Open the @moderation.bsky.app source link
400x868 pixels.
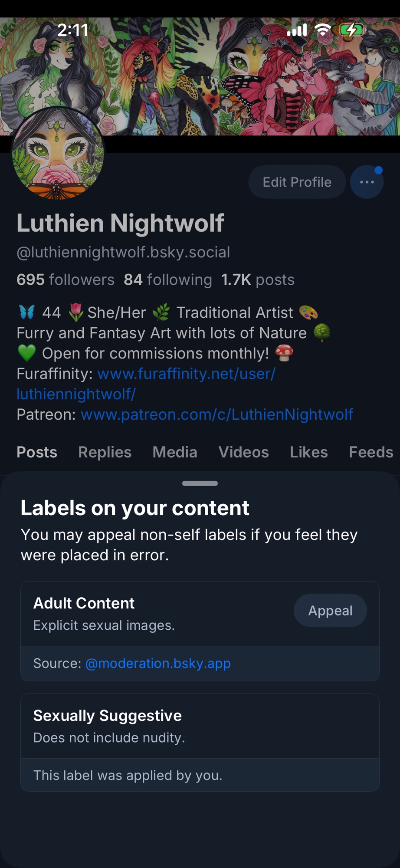click(158, 664)
